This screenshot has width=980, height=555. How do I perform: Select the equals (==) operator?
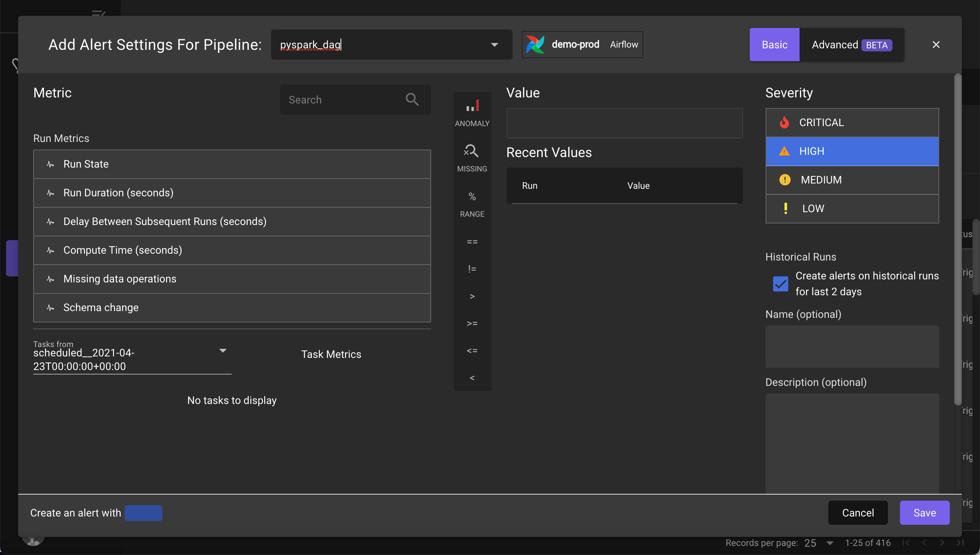pyautogui.click(x=472, y=242)
